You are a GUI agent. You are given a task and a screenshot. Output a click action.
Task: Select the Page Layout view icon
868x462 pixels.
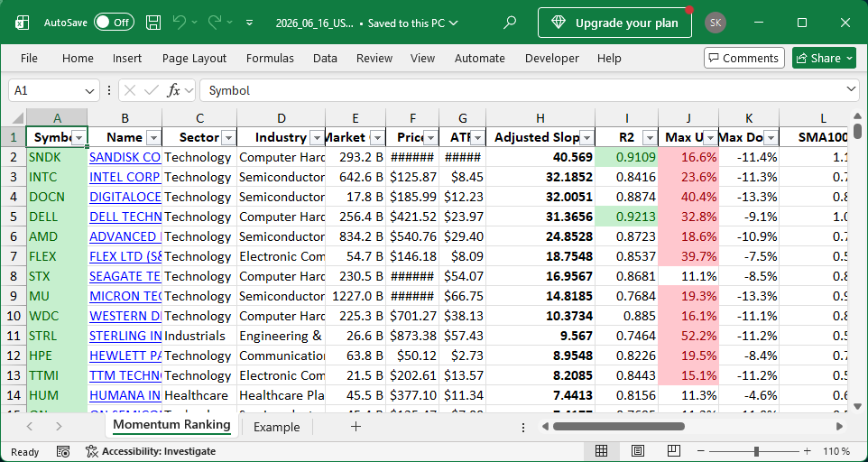(x=637, y=451)
